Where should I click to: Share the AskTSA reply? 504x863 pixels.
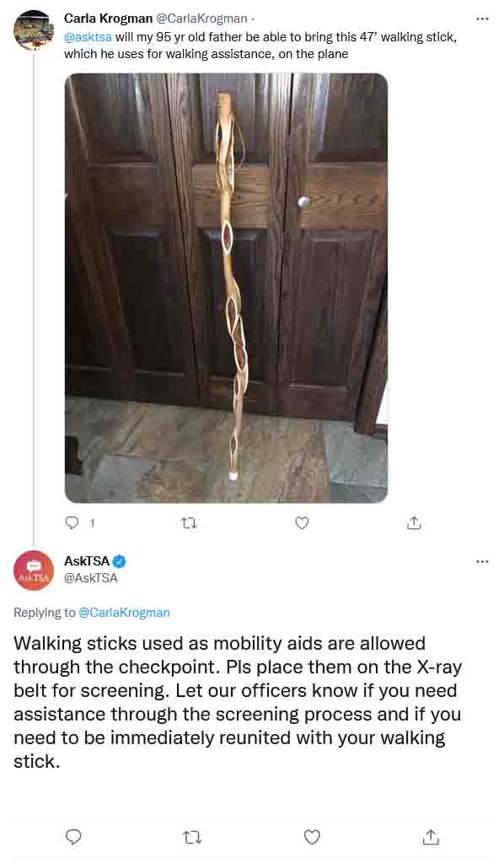tap(431, 837)
